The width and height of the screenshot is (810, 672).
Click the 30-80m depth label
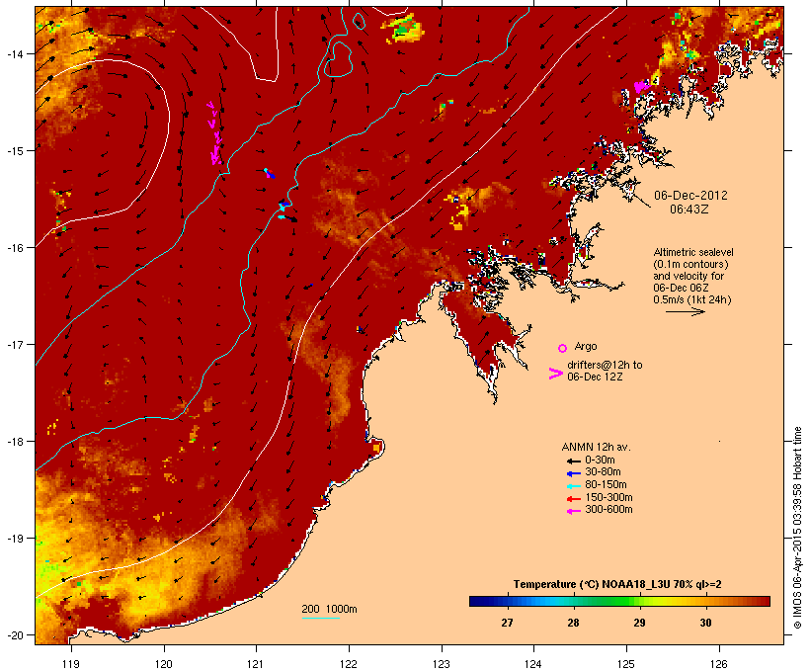tap(603, 472)
